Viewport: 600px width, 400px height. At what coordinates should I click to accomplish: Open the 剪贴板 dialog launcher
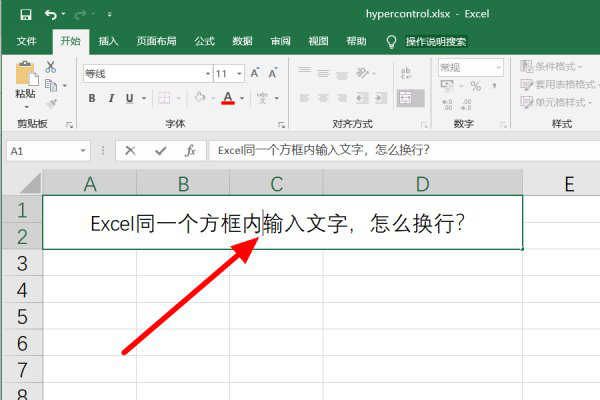click(69, 125)
